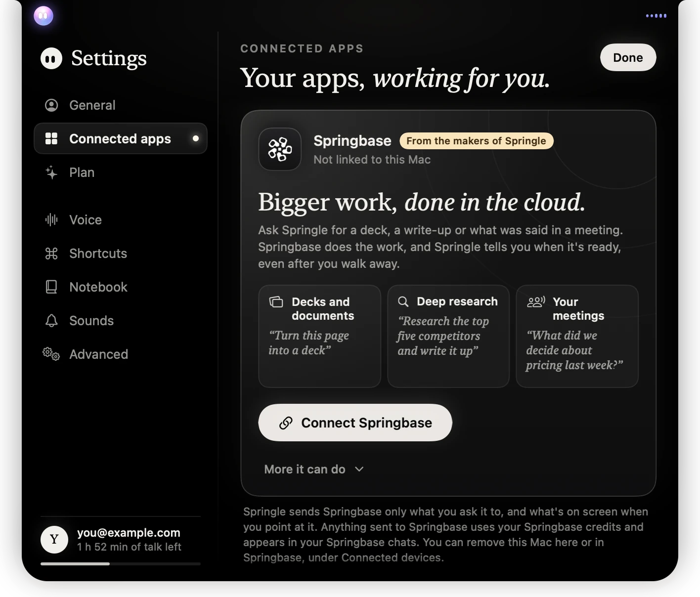This screenshot has height=597, width=700.
Task: Click the Your apps, working for you heading
Action: tap(395, 78)
